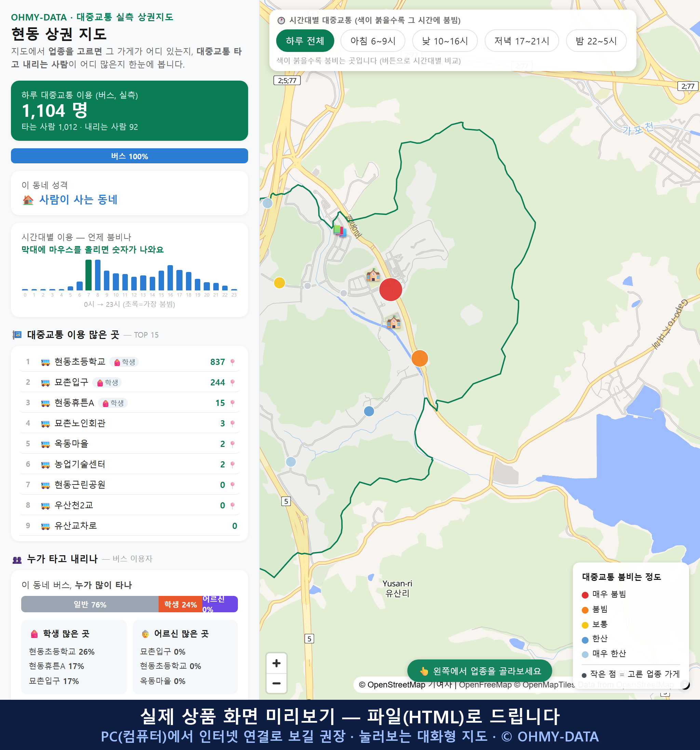Click the pin icon on 현동초등학교 row

pyautogui.click(x=232, y=362)
